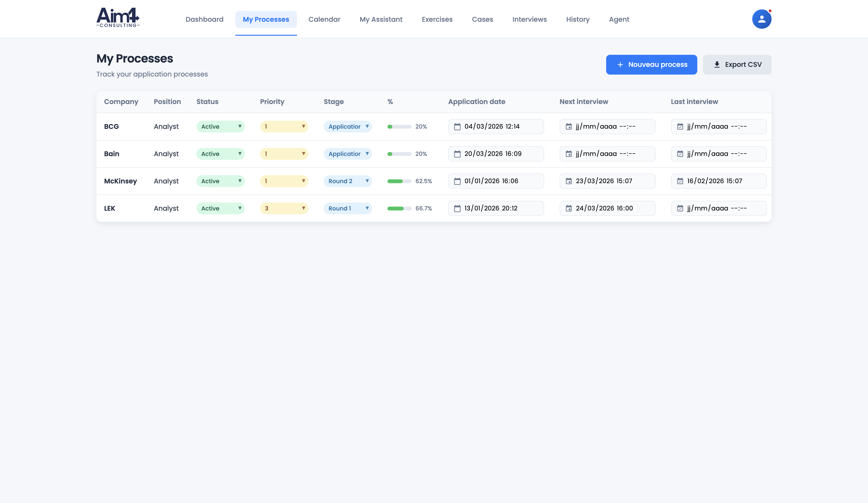The width and height of the screenshot is (868, 503).
Task: Click the Aim4 Consulting logo
Action: click(x=118, y=17)
